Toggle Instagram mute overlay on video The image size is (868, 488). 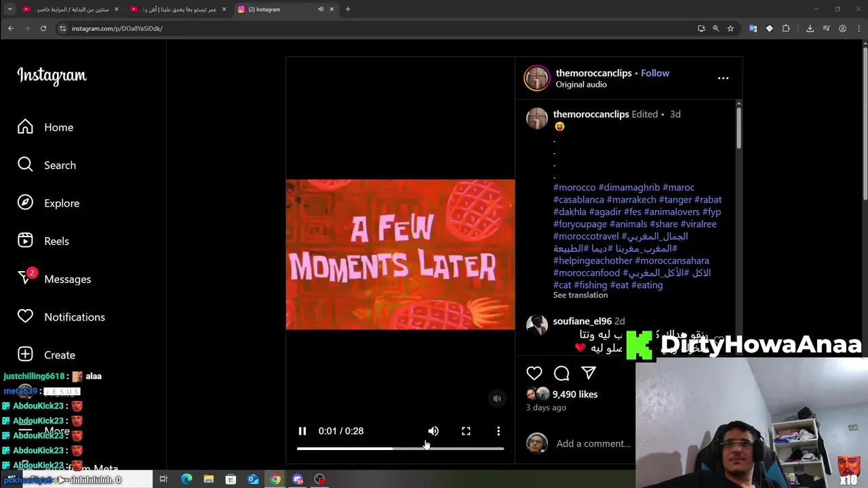(x=497, y=399)
